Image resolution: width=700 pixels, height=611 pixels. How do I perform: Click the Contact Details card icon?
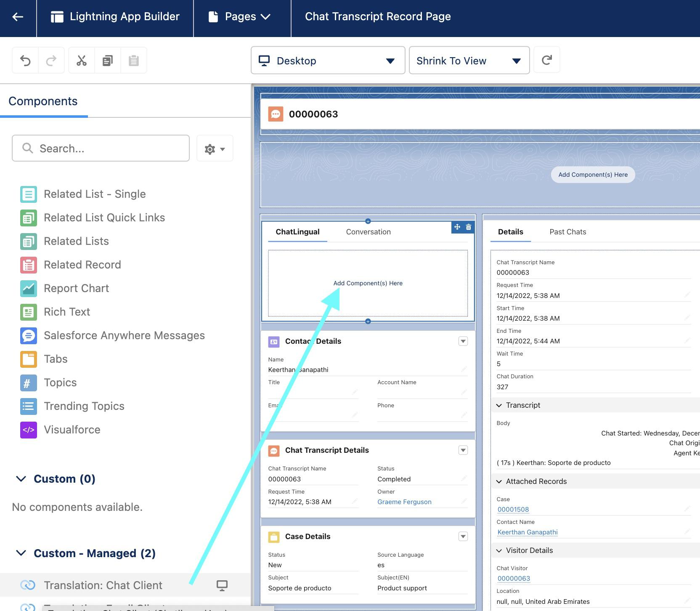pyautogui.click(x=274, y=342)
